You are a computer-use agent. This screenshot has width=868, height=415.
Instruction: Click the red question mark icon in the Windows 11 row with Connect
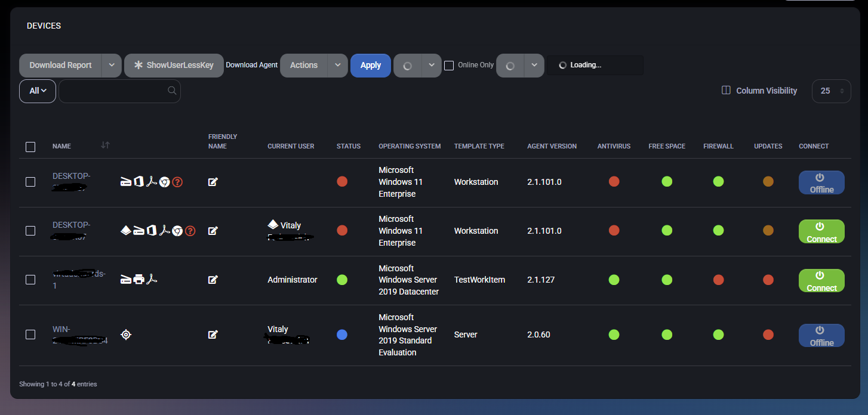click(x=190, y=231)
